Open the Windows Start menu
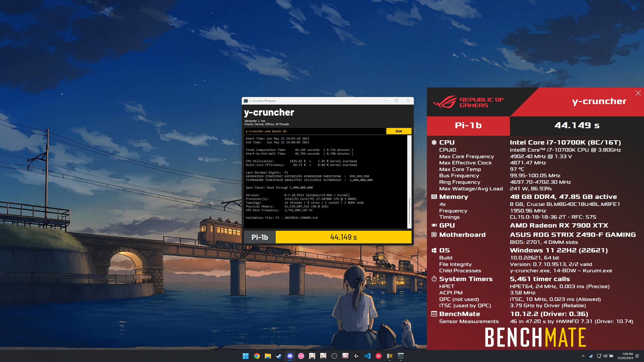Screen dimensions: 644x362 246,356
